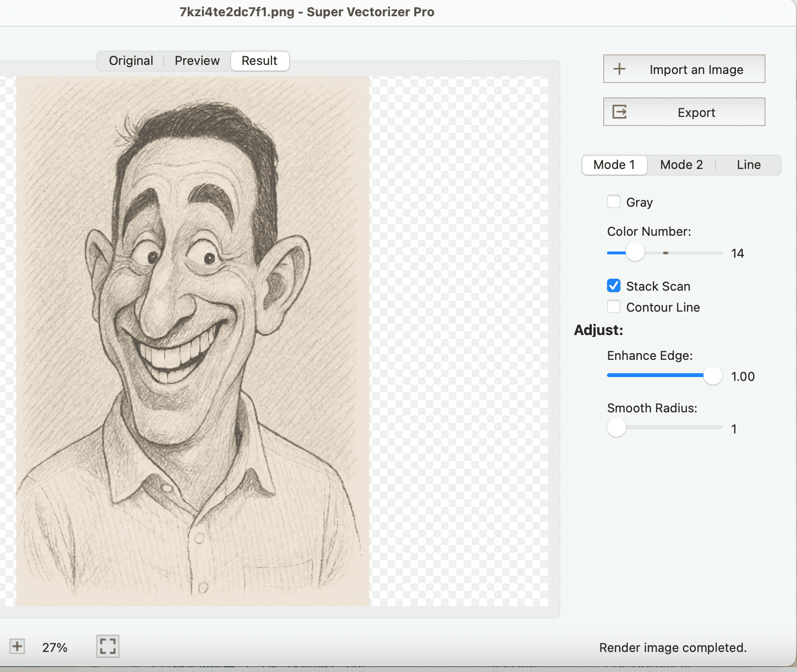This screenshot has height=672, width=797.
Task: Click the Color Number slider handle
Action: (635, 252)
